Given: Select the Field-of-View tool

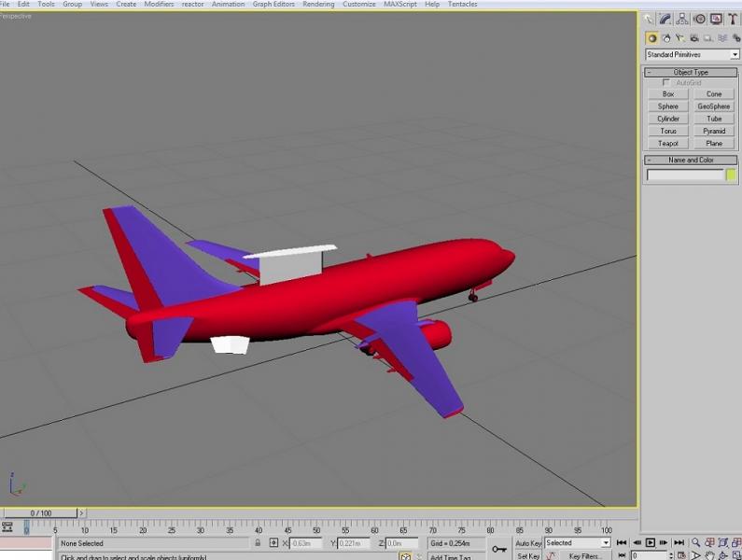Looking at the screenshot, I should 695,555.
